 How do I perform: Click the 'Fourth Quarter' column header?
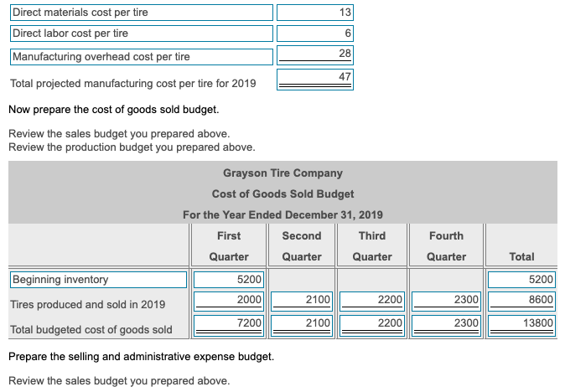[x=446, y=246]
